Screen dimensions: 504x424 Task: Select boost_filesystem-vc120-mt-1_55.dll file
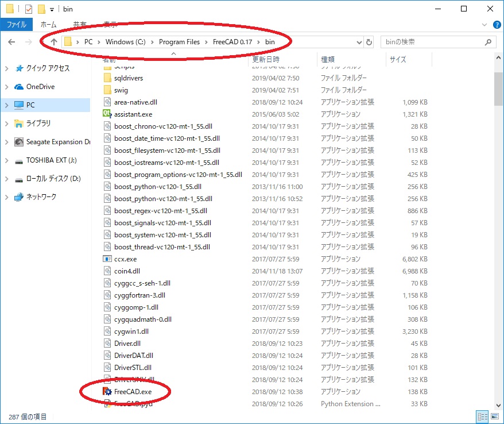point(167,150)
